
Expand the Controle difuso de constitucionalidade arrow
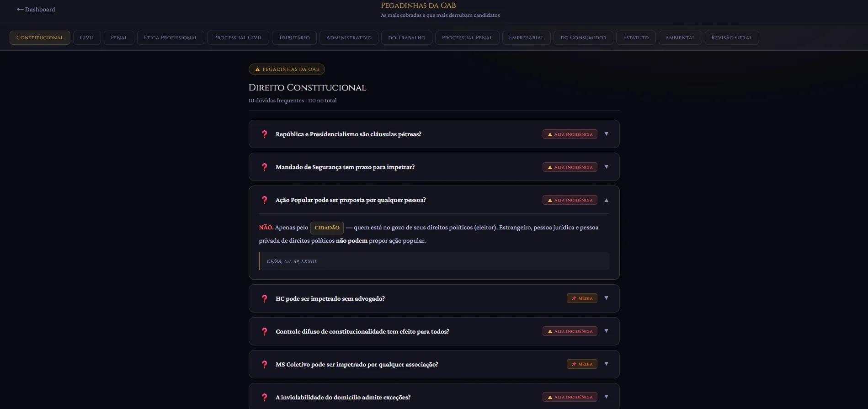[x=607, y=331]
